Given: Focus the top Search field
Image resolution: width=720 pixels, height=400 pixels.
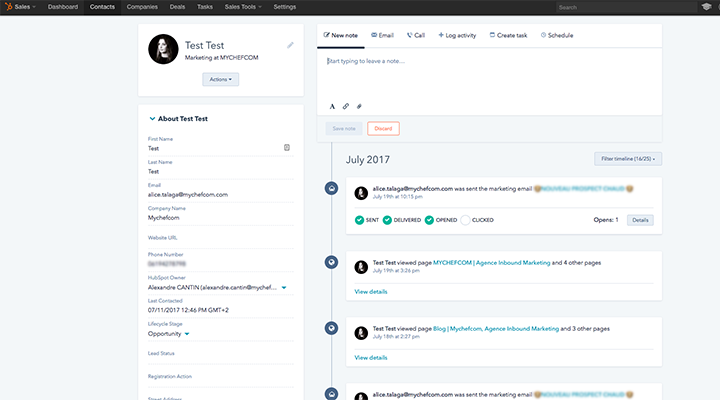Looking at the screenshot, I should (x=626, y=7).
